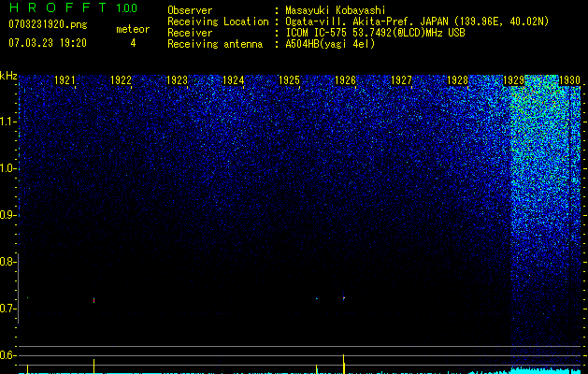588x374 pixels.
Task: Click the 0.7 frequency axis label
Action: [x=7, y=309]
